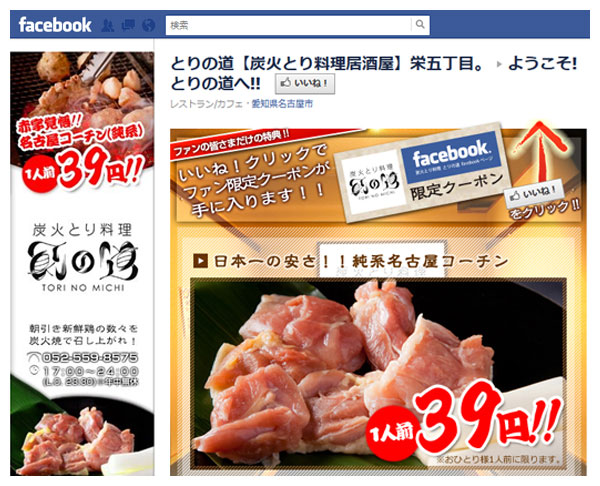Image resolution: width=600 pixels, height=486 pixels.
Task: Open the messages icon in the header
Action: [x=128, y=25]
